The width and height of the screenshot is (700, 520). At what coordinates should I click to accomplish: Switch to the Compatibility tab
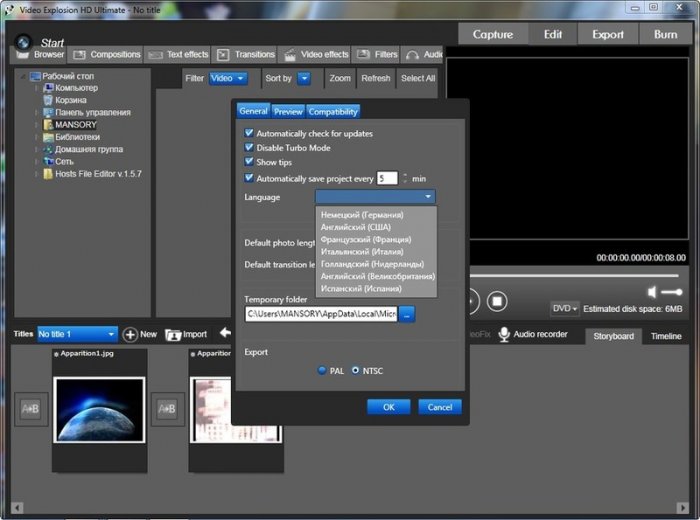tap(333, 111)
